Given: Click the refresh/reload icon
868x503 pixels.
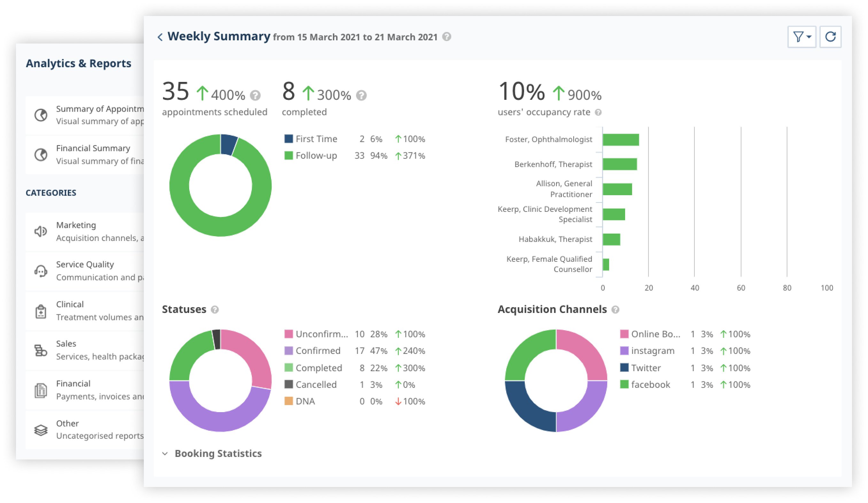Looking at the screenshot, I should tap(832, 36).
